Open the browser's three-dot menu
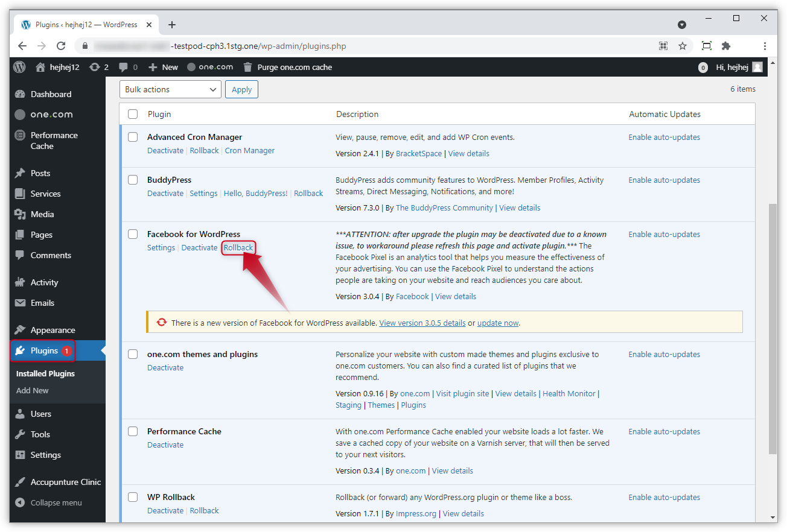Image resolution: width=787 pixels, height=532 pixels. click(765, 46)
